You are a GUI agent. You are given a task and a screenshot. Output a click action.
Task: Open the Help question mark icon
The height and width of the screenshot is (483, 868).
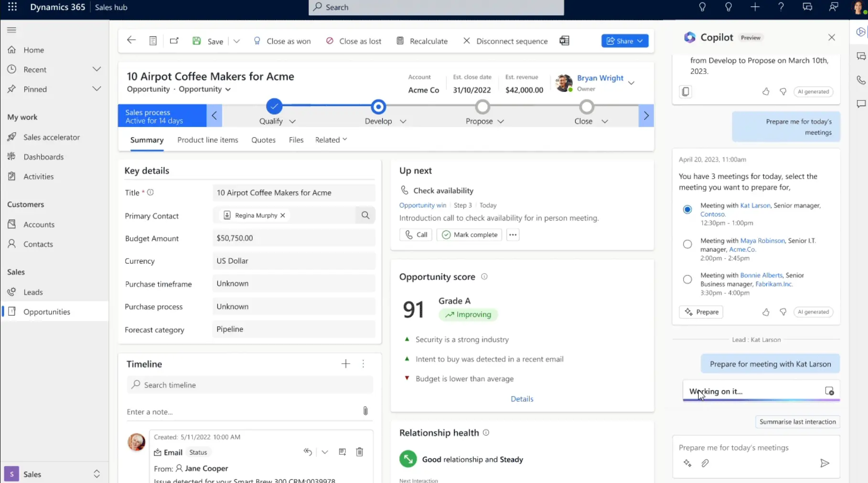point(781,7)
